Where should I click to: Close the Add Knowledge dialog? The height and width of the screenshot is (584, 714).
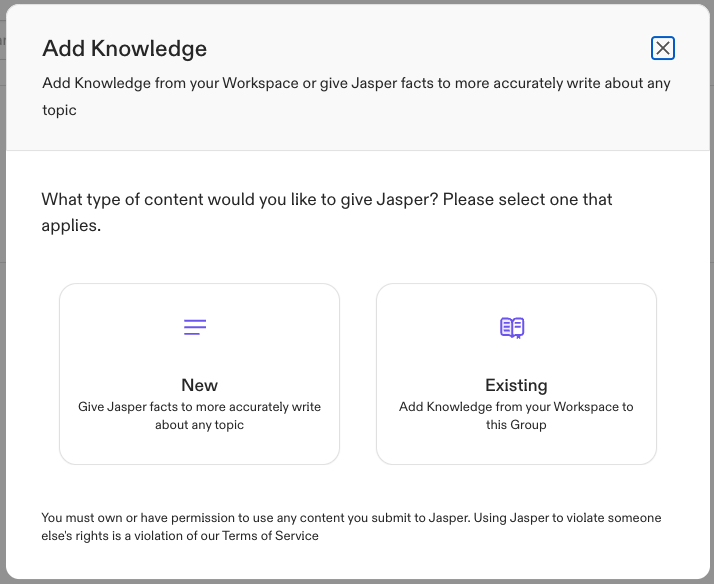coord(663,48)
